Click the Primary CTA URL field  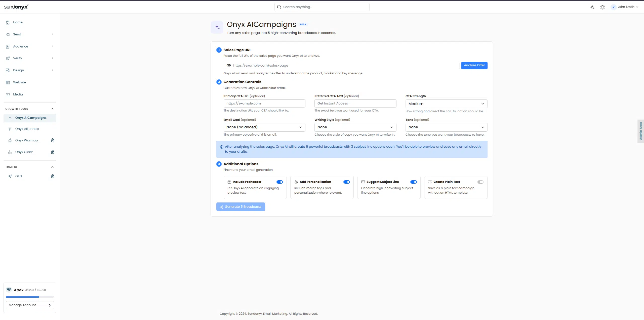coord(264,103)
